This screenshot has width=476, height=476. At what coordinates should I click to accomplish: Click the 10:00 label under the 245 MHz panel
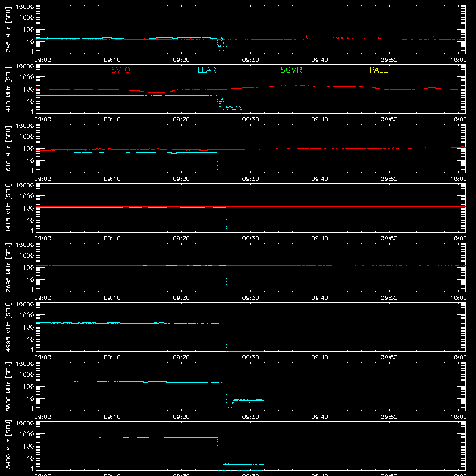tap(458, 60)
